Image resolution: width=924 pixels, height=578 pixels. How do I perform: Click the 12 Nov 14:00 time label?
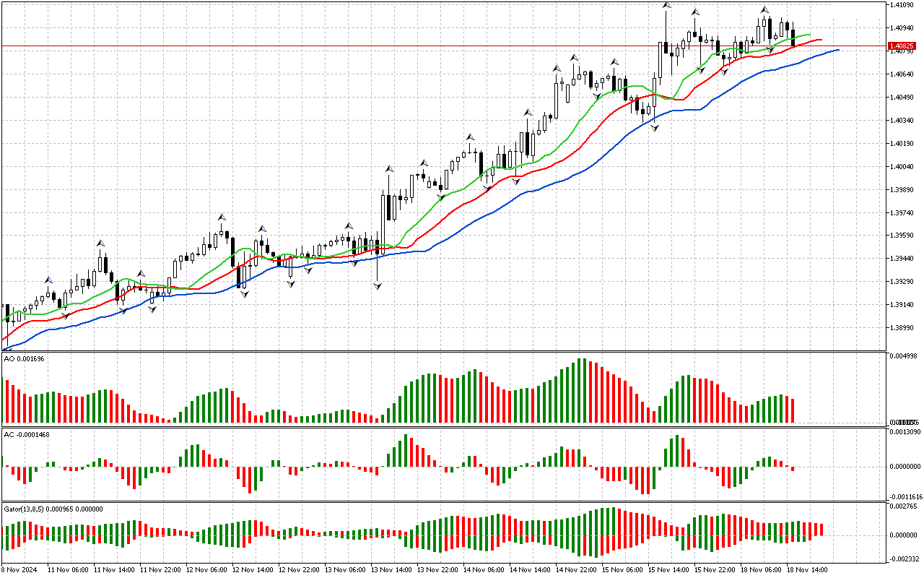[x=253, y=570]
